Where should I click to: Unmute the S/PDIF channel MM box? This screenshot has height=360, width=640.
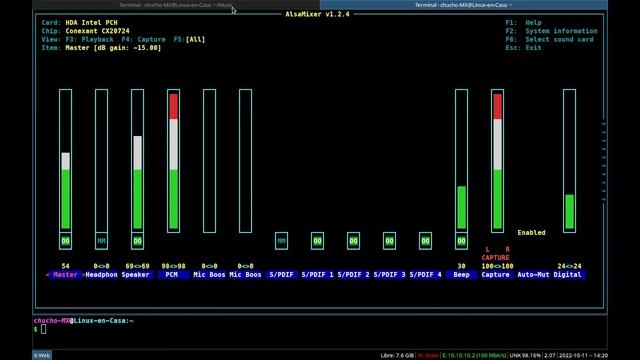pyautogui.click(x=281, y=241)
